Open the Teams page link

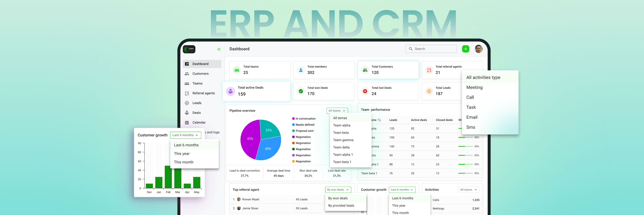coord(197,84)
